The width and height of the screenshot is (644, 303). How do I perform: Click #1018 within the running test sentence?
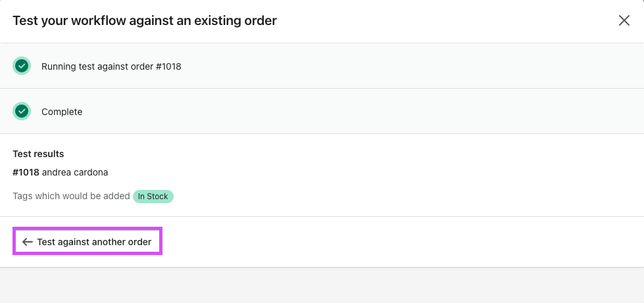pos(168,66)
